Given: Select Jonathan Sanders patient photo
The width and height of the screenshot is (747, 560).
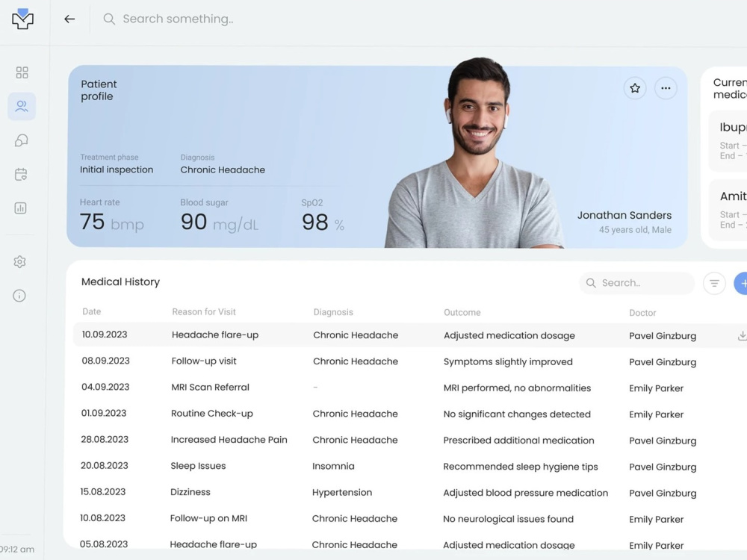Looking at the screenshot, I should tap(474, 153).
